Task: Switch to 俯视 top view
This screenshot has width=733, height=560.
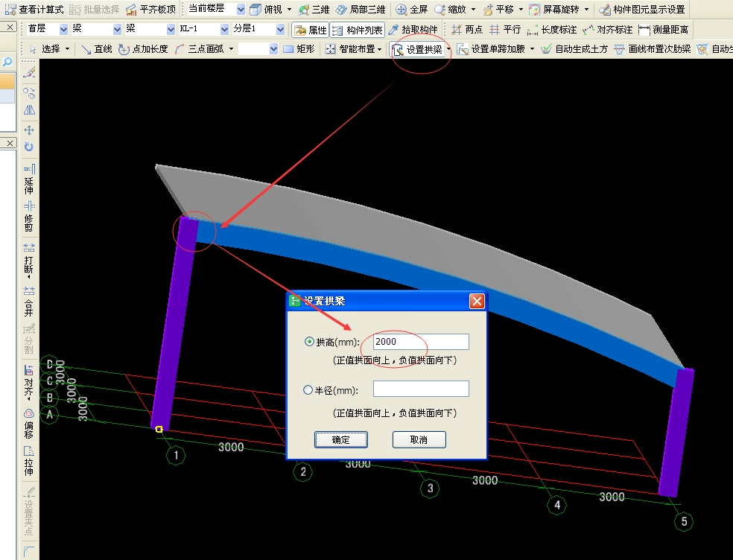Action: (x=266, y=10)
